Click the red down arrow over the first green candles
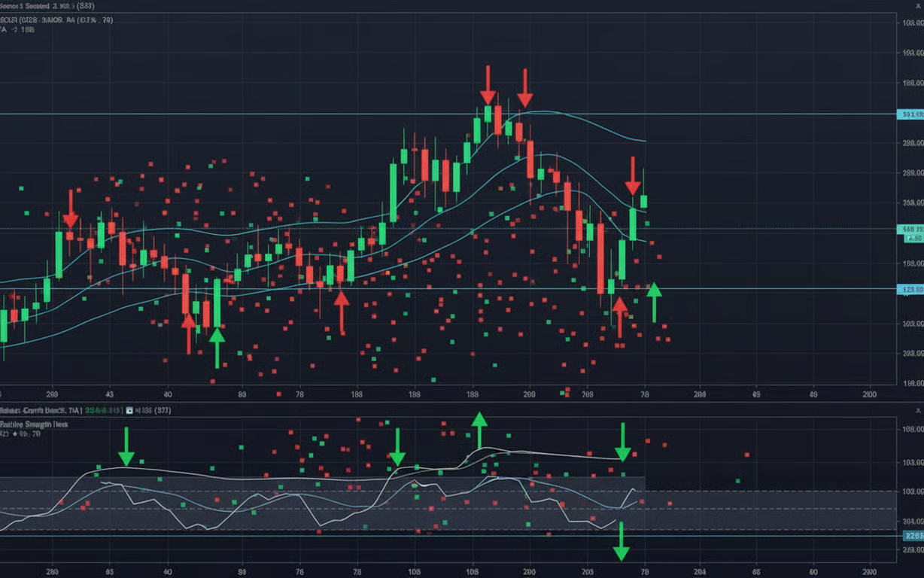 (x=70, y=208)
